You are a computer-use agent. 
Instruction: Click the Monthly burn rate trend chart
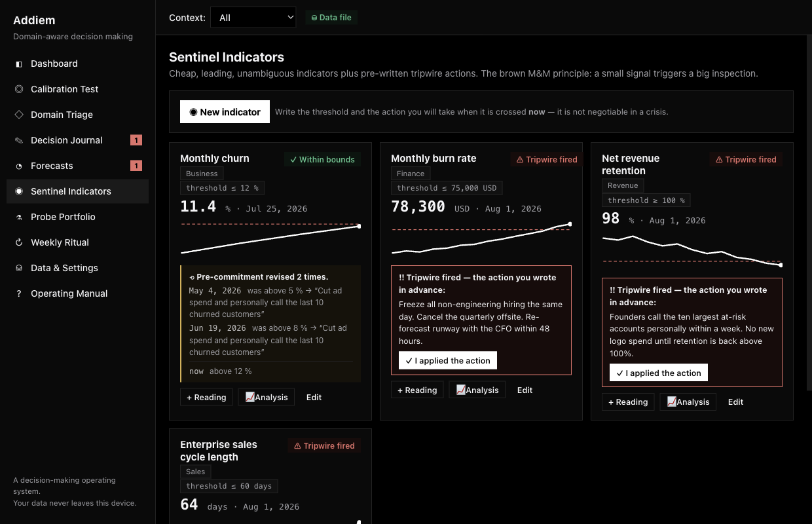(x=481, y=238)
